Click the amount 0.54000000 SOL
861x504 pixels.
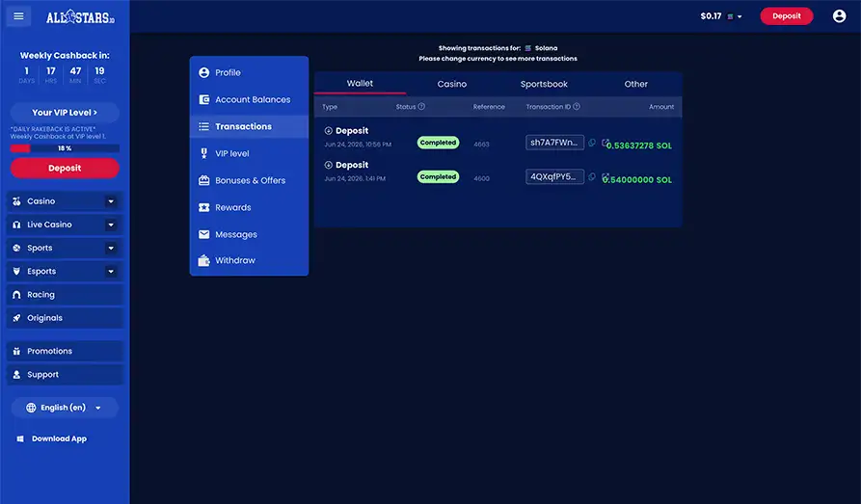638,179
